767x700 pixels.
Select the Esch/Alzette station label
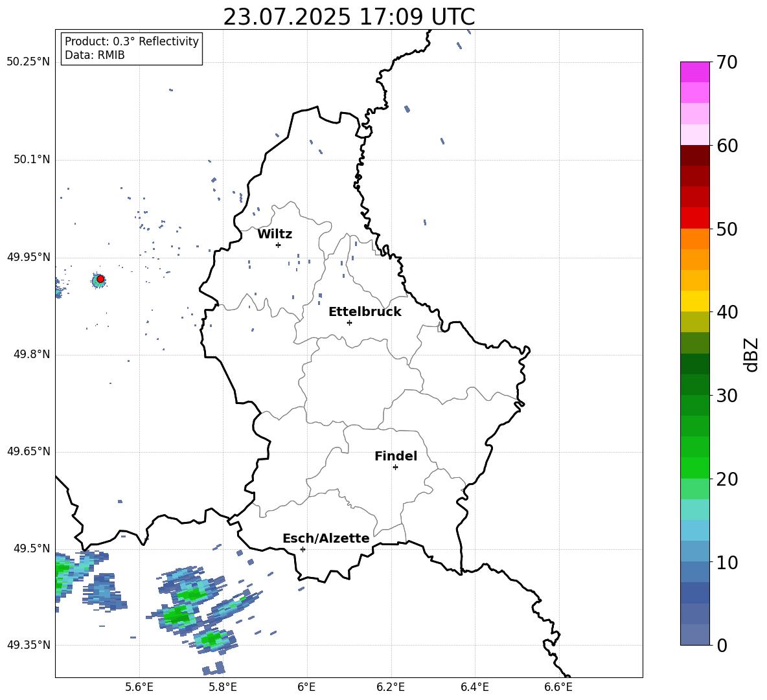[x=326, y=538]
